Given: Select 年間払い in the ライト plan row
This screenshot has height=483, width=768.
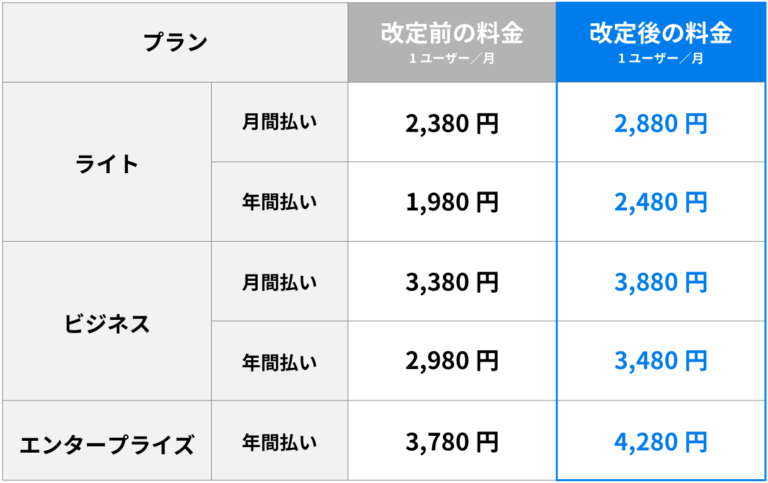Looking at the screenshot, I should (x=280, y=202).
